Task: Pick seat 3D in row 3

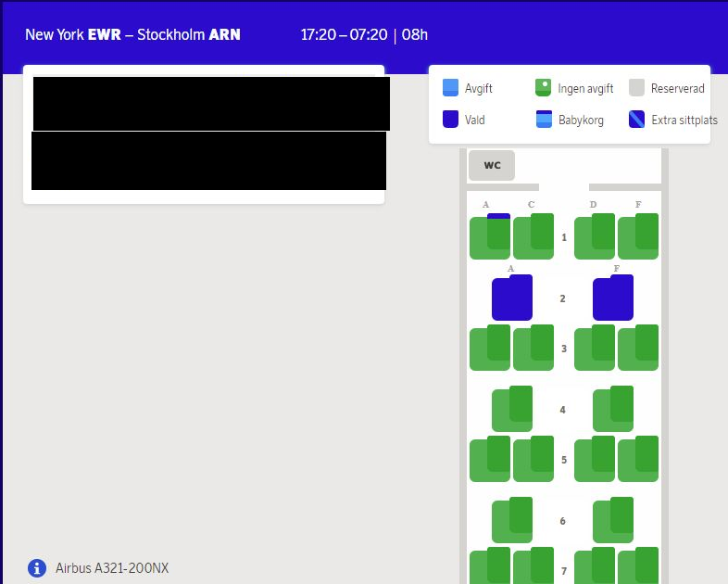Action: (595, 349)
